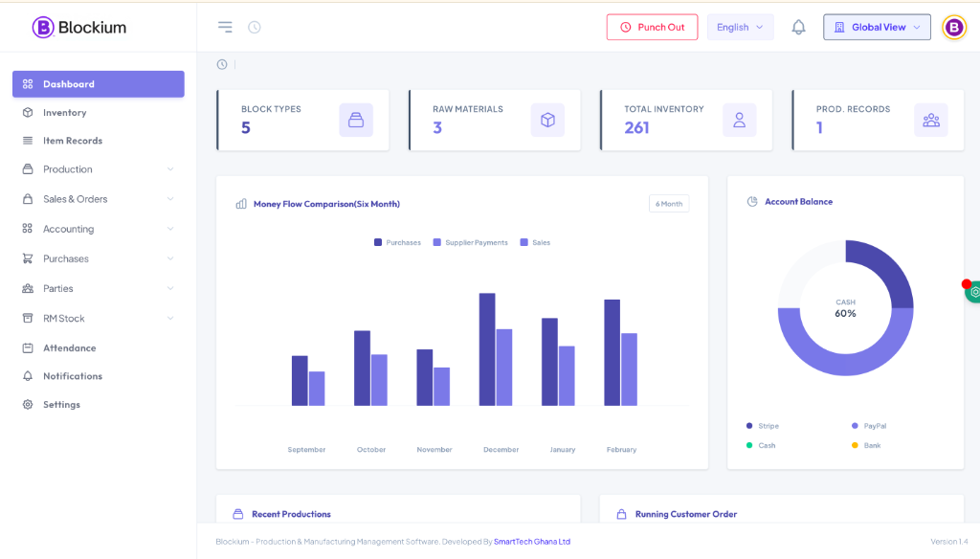Toggle Stripe in Account Balance legend

(x=763, y=426)
